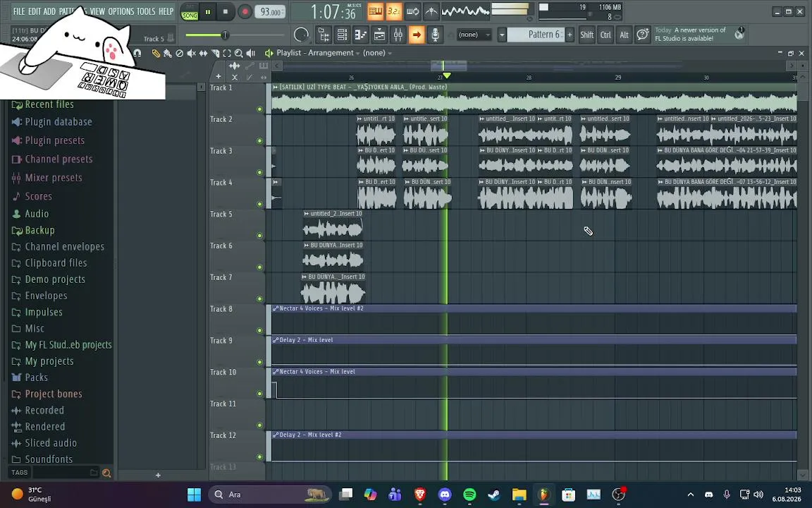This screenshot has width=812, height=508.
Task: Click the playlist playhead marker at bar 27
Action: 447,75
